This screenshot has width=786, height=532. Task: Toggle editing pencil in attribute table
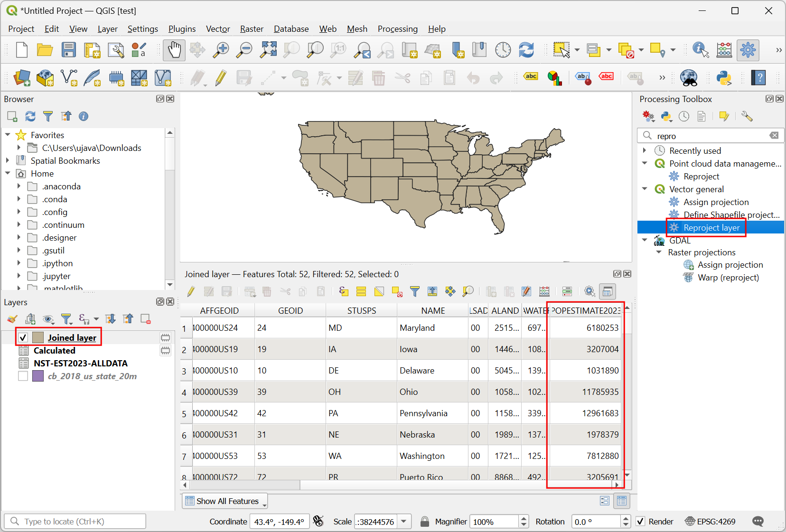[x=191, y=291]
